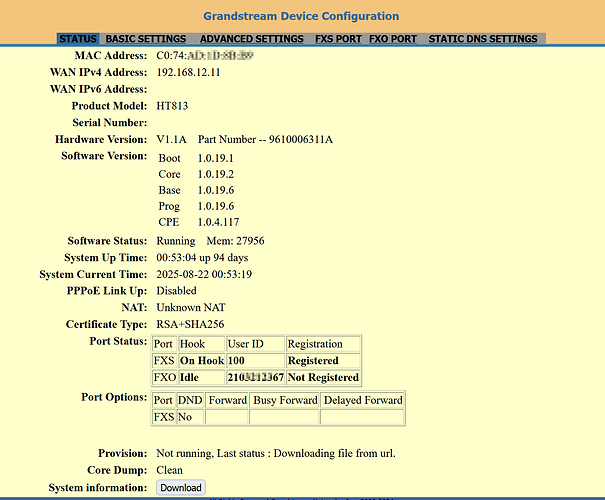Click the FXO Not Registered status cell
This screenshot has height=500, width=605.
(x=322, y=377)
